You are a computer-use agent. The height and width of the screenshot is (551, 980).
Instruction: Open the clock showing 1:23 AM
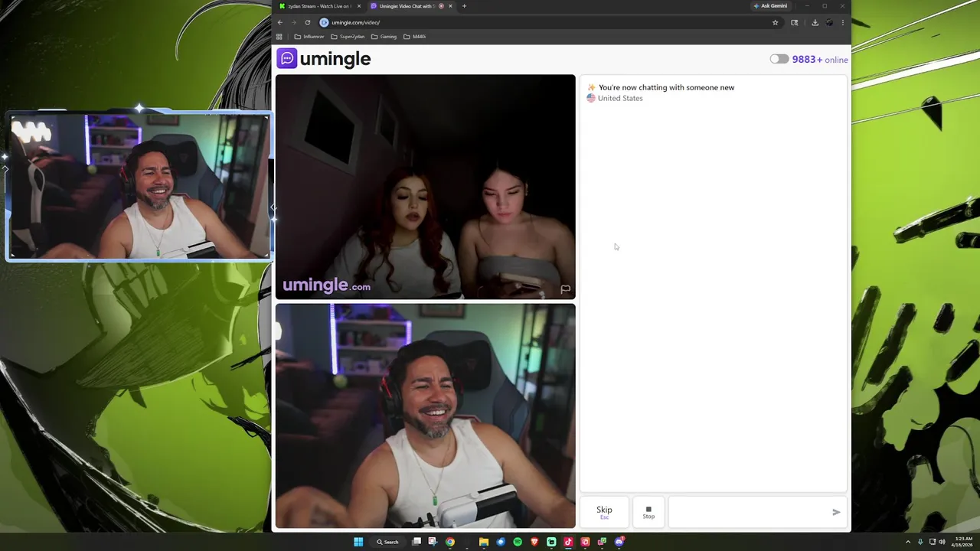coord(964,542)
